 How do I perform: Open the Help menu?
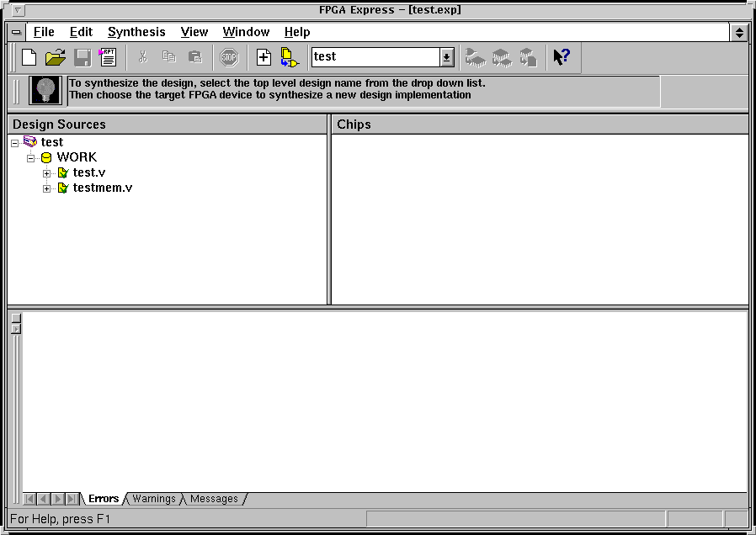297,32
